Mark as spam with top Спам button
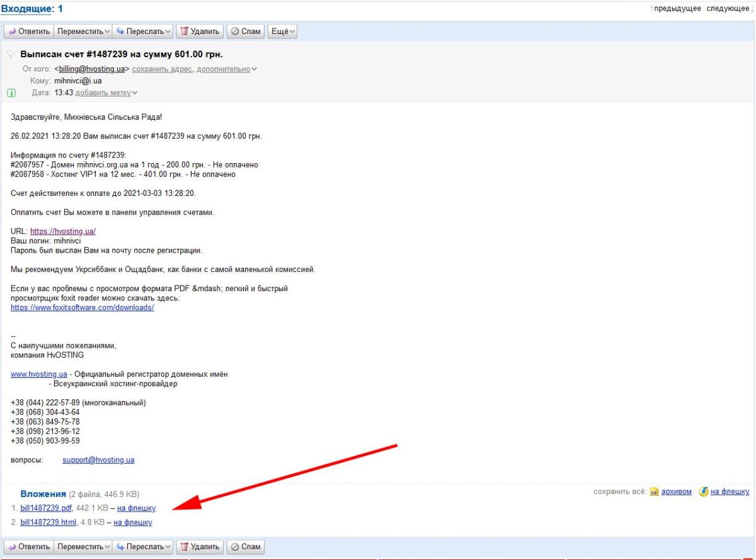This screenshot has width=756, height=560. pos(245,31)
